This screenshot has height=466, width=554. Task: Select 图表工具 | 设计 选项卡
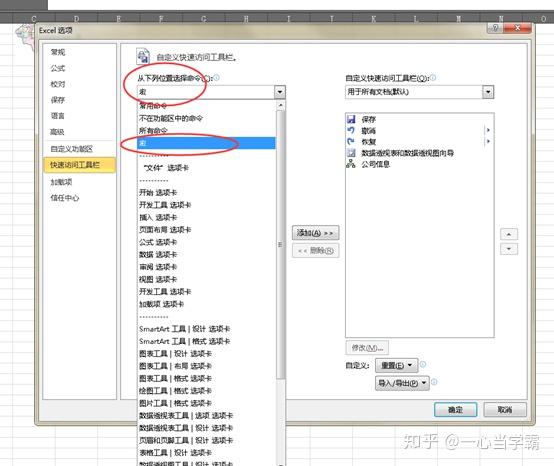(206, 354)
